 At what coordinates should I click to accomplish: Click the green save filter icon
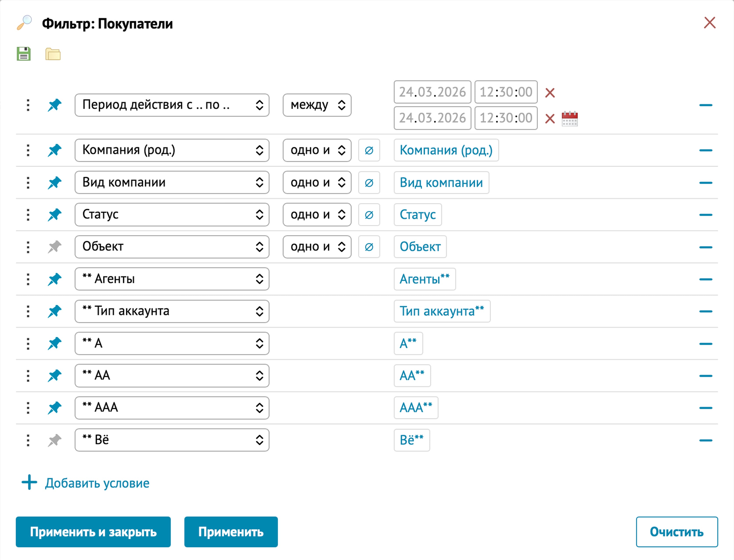point(24,54)
